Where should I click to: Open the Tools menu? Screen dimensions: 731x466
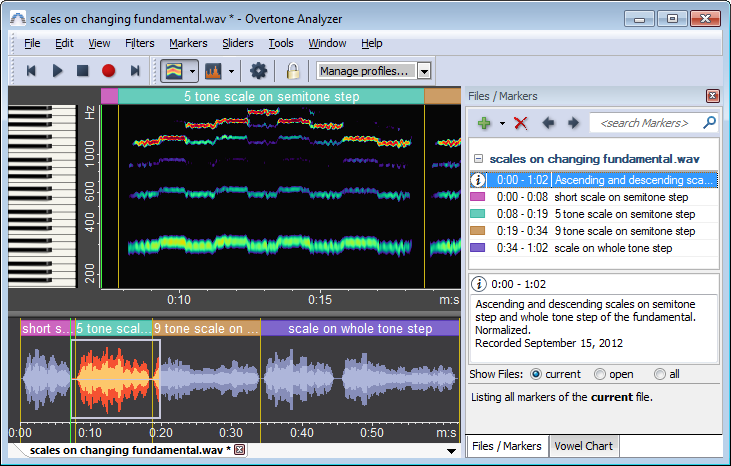(281, 43)
